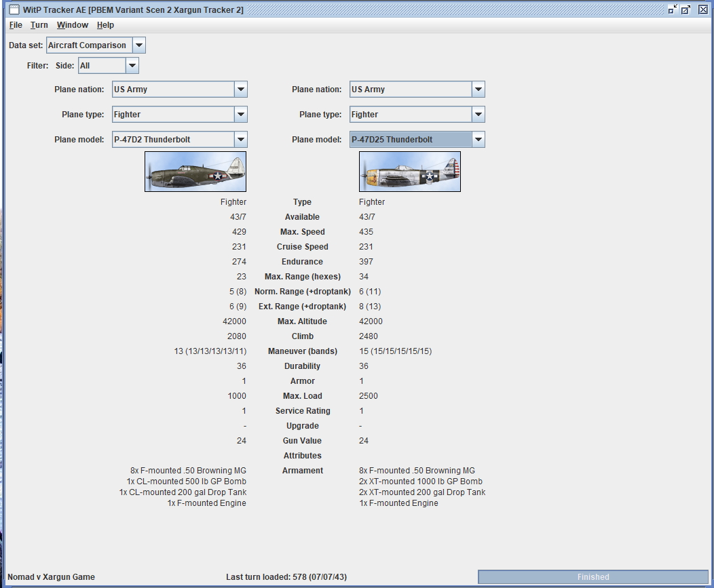Click Last turn loaded status text
Image resolution: width=714 pixels, height=588 pixels.
point(286,577)
